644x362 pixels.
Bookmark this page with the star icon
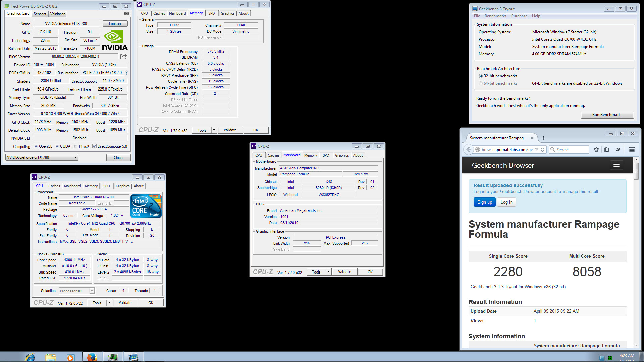(596, 149)
